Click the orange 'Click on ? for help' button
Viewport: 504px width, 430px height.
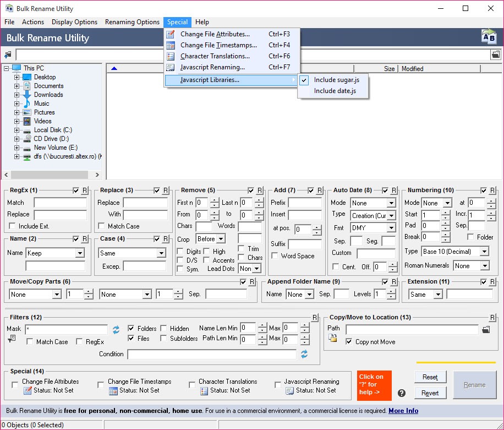(x=374, y=385)
